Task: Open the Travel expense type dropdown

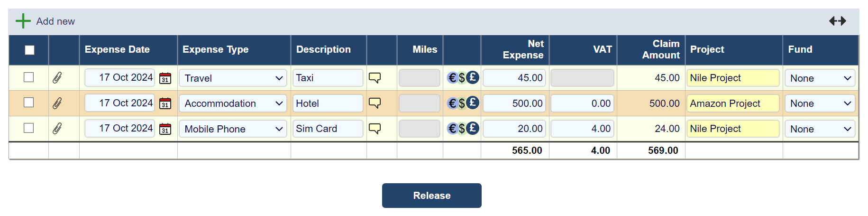Action: click(233, 78)
